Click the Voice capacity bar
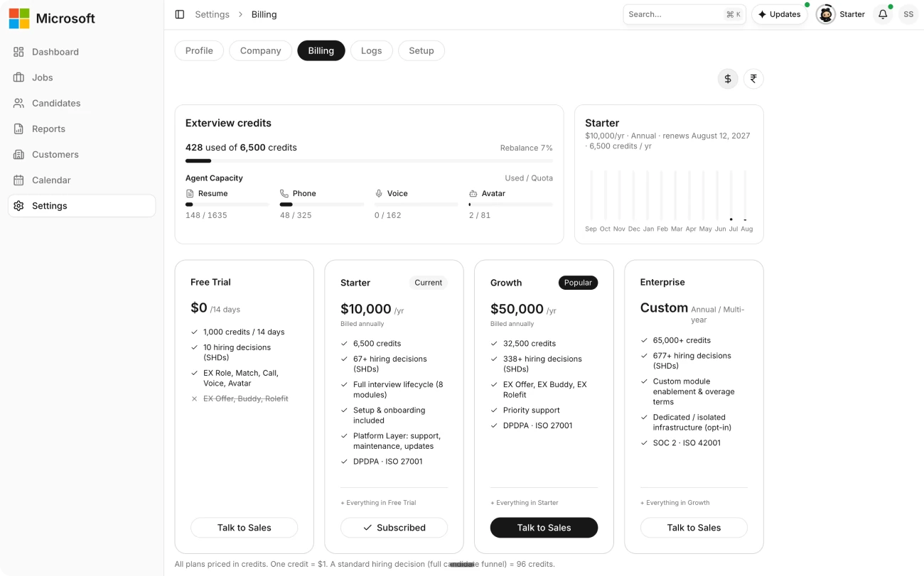 (417, 205)
